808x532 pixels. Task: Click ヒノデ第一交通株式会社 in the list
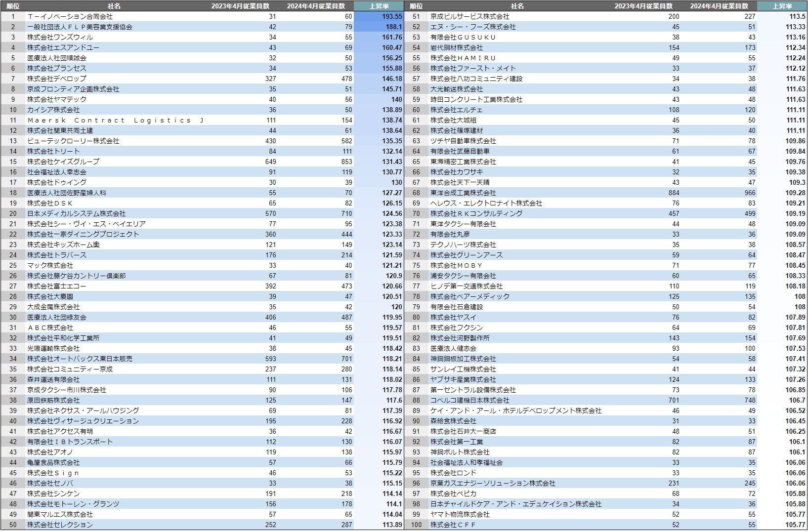coord(467,286)
